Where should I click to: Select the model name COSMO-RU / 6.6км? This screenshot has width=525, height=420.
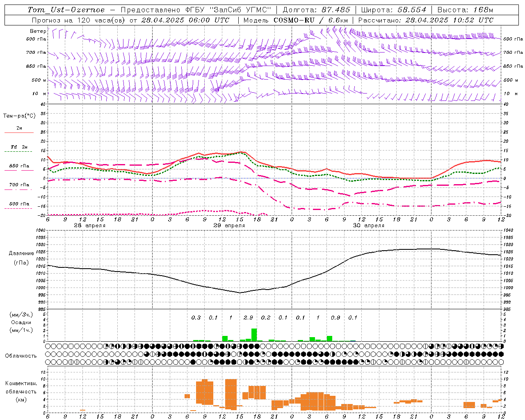pyautogui.click(x=312, y=20)
